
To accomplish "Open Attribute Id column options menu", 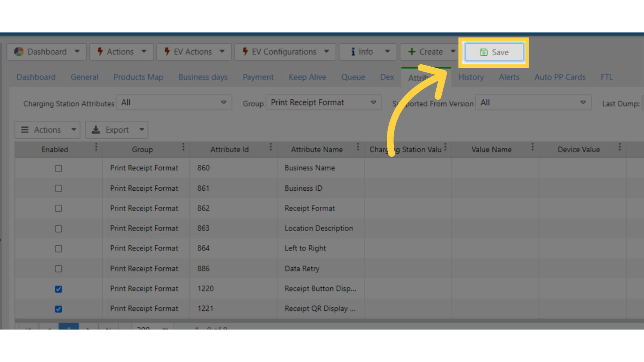I will (x=271, y=147).
